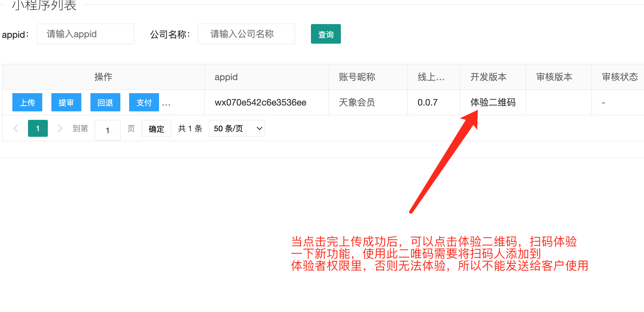Screen dimensions: 644x312
Task: Click the 开发版本 column header
Action: (x=488, y=77)
